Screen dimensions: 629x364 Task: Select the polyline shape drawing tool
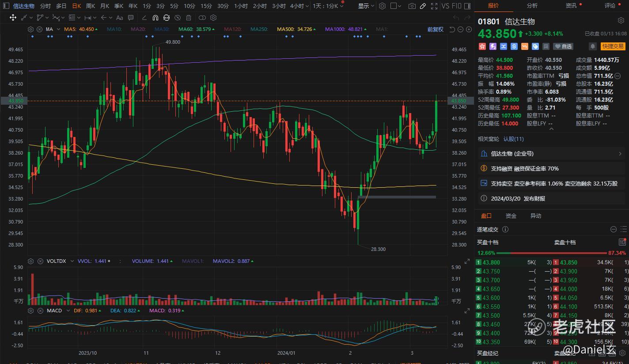(41, 18)
